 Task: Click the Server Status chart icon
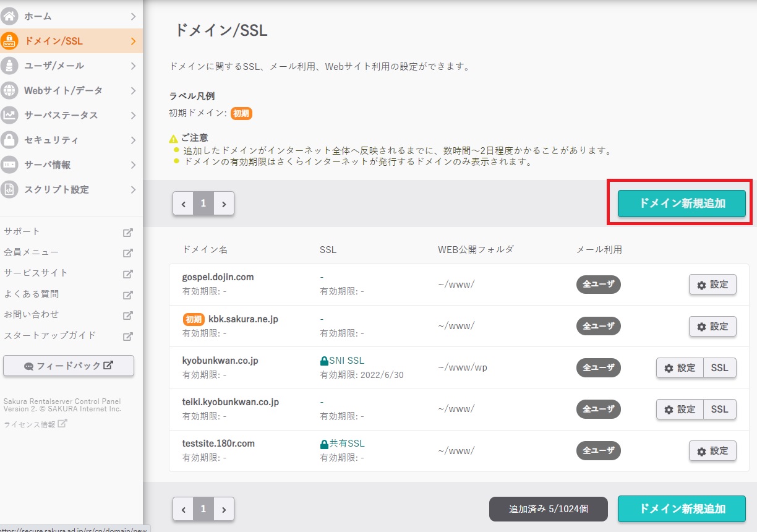(9, 115)
